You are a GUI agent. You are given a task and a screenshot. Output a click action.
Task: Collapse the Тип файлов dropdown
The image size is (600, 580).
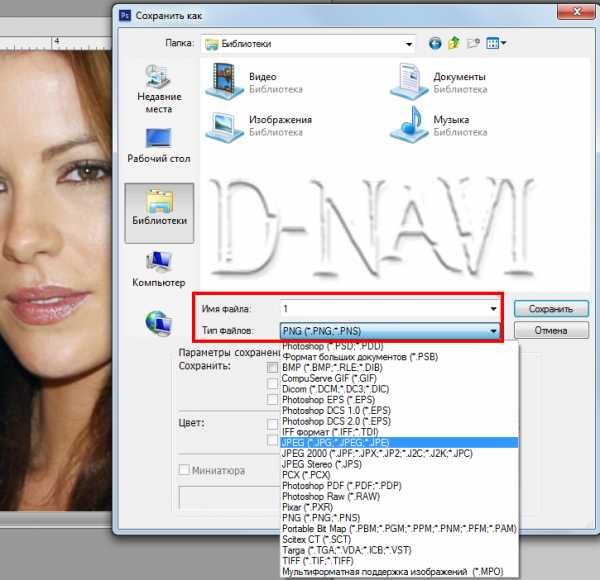[x=493, y=331]
